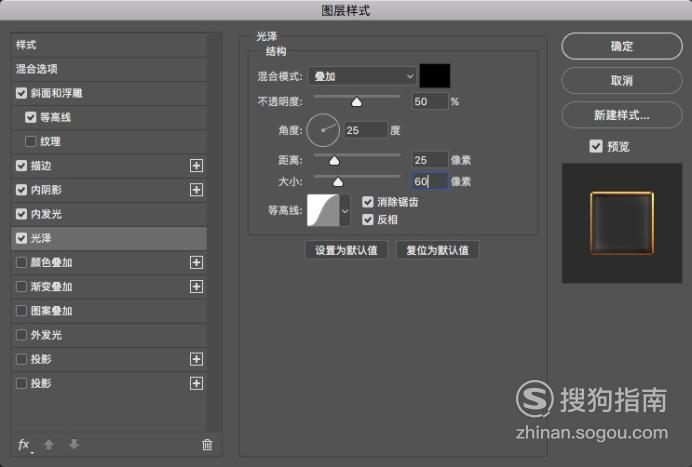Click 复位为默认值 button
Image resolution: width=692 pixels, height=467 pixels.
click(x=437, y=250)
